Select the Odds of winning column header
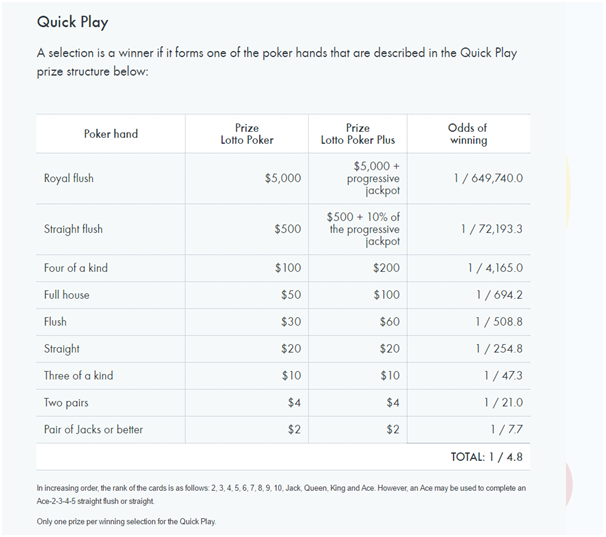Image resolution: width=606 pixels, height=537 pixels. 468,134
